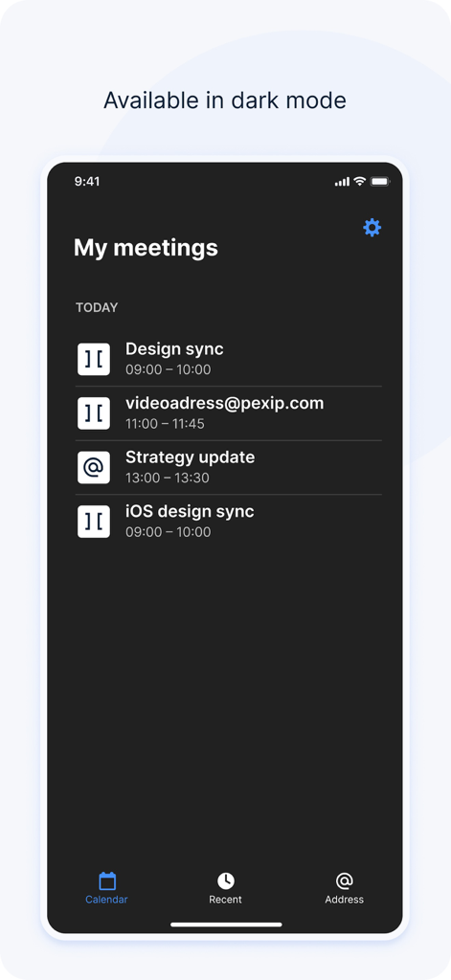This screenshot has width=451, height=980.
Task: Open settings via the blue gear icon
Action: point(372,228)
